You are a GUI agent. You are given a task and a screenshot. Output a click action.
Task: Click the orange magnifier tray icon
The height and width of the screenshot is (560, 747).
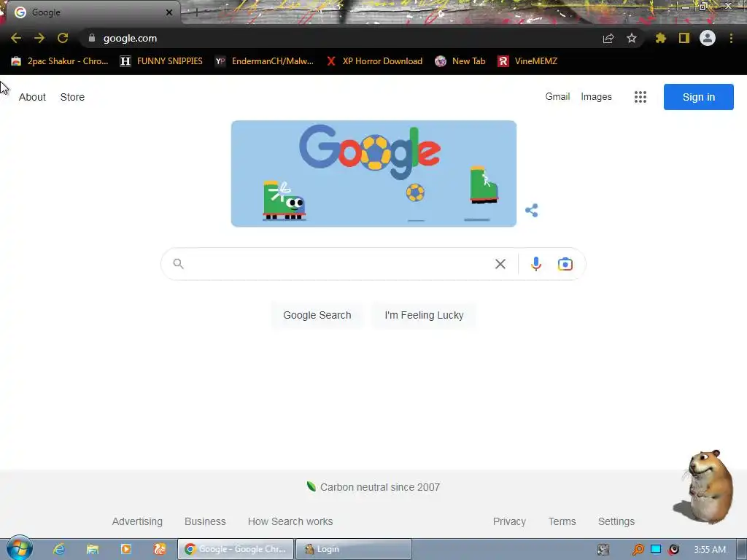point(638,550)
